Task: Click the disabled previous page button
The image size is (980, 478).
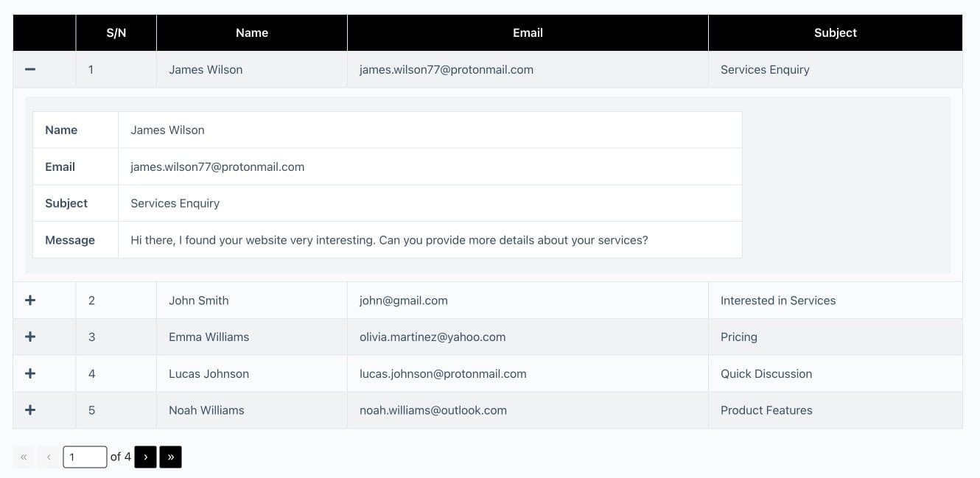Action: (x=49, y=457)
